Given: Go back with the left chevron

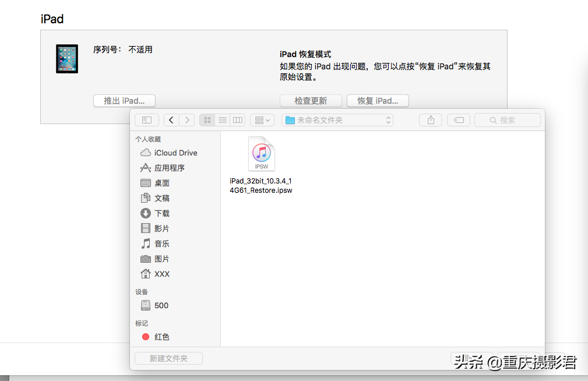Looking at the screenshot, I should click(x=171, y=120).
